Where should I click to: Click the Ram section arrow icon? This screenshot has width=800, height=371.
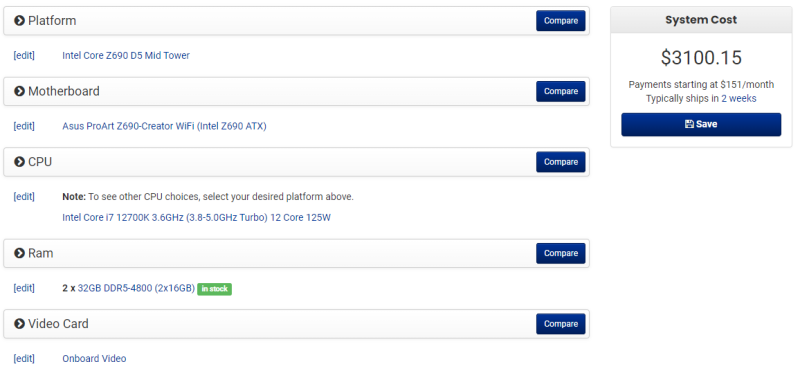(19, 253)
